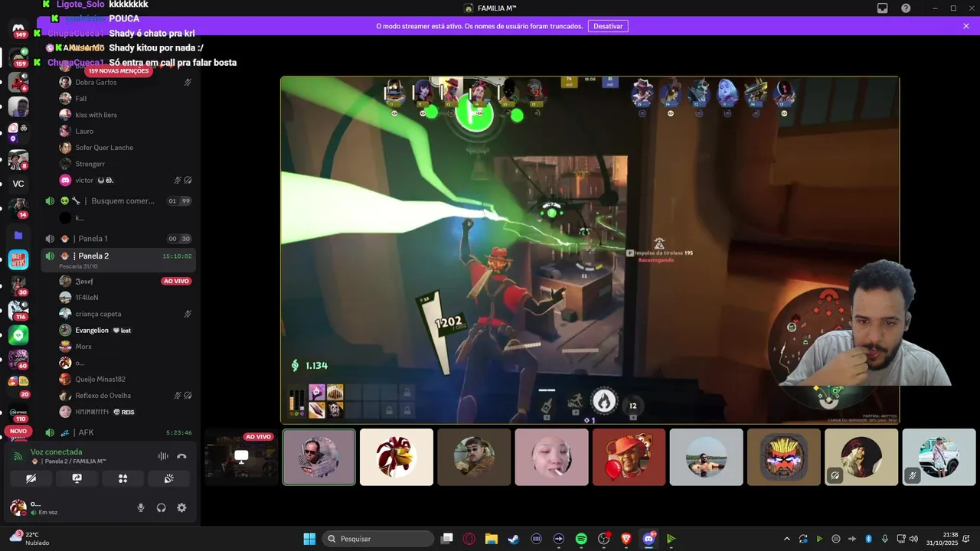Open Brave browser from the taskbar
Image resolution: width=980 pixels, height=551 pixels.
click(626, 539)
